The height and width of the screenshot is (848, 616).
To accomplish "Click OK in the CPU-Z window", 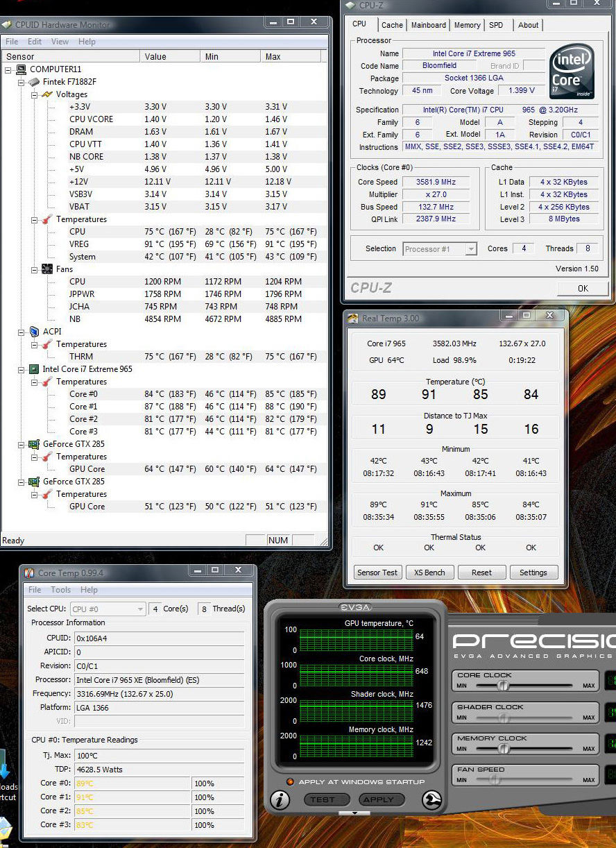I will (x=583, y=289).
